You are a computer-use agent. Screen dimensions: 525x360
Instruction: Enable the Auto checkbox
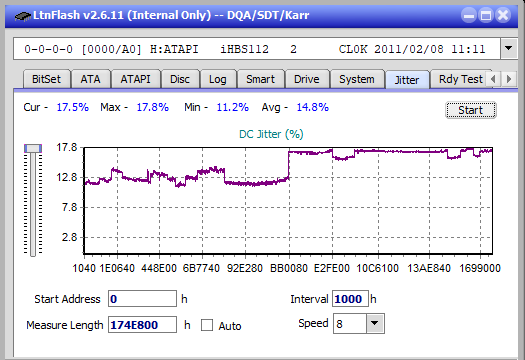tap(207, 325)
